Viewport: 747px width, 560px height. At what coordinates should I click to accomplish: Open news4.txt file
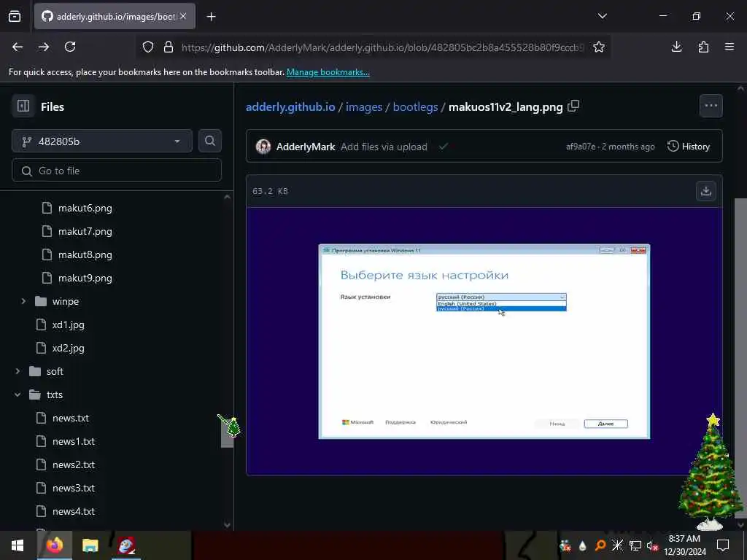tap(74, 511)
